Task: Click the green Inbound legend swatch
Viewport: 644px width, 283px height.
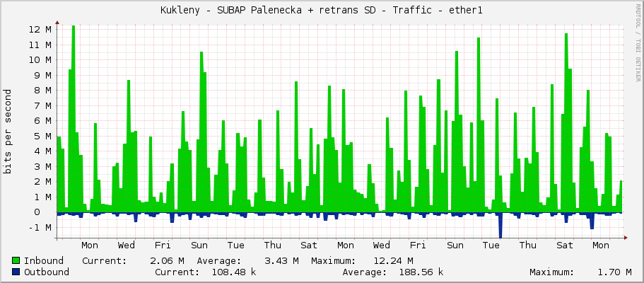Action: coord(16,261)
